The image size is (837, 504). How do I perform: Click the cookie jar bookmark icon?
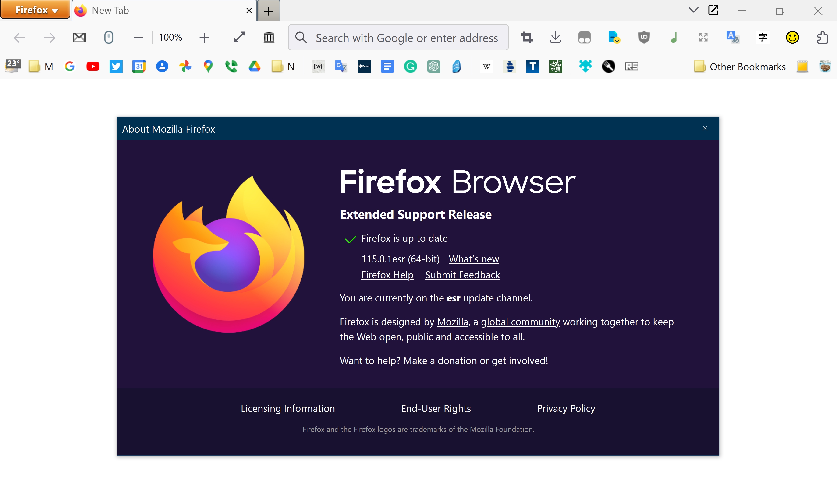[825, 66]
